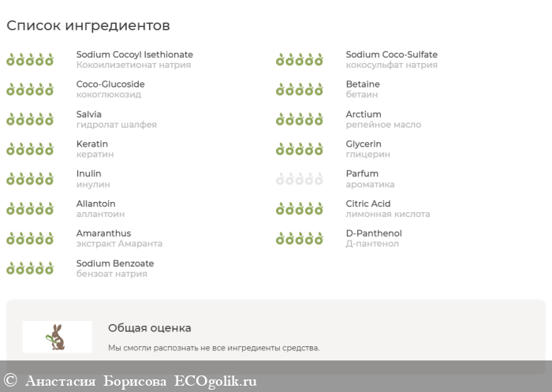Viewport: 552px width, 392px height.
Task: Open the Salvia ingredient link
Action: point(89,114)
